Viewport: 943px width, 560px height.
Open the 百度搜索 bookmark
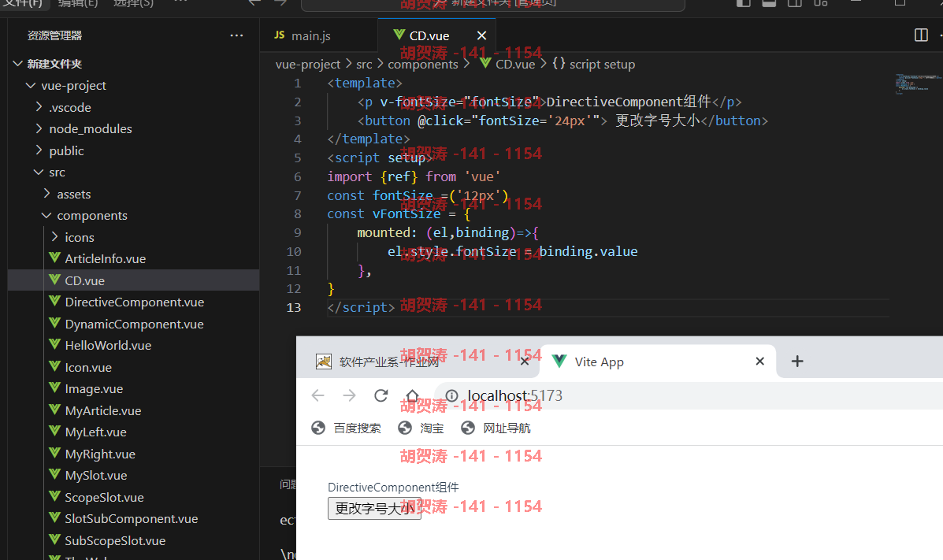[x=346, y=428]
